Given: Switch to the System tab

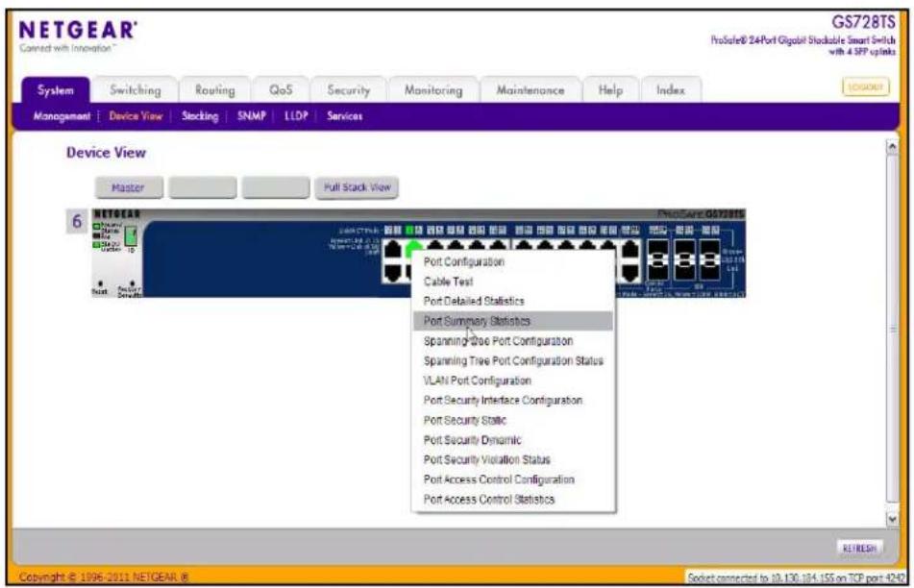Looking at the screenshot, I should 56,90.
